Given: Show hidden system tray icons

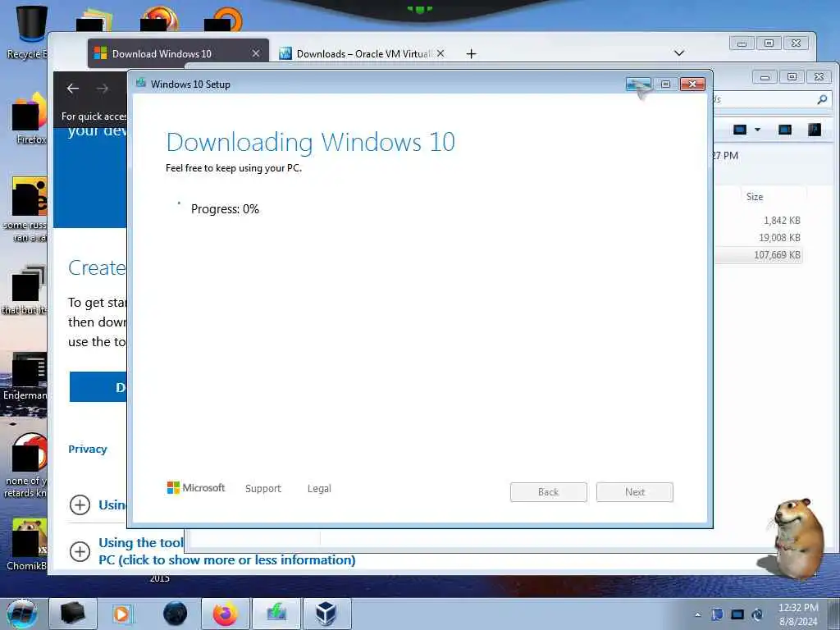Looking at the screenshot, I should tap(697, 615).
